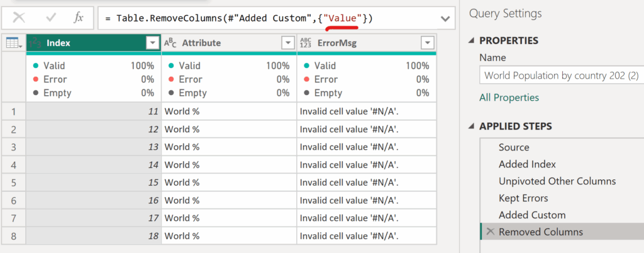Viewport: 644px width, 253px height.
Task: Open the ErrorMsg column filter dropdown
Action: point(427,43)
